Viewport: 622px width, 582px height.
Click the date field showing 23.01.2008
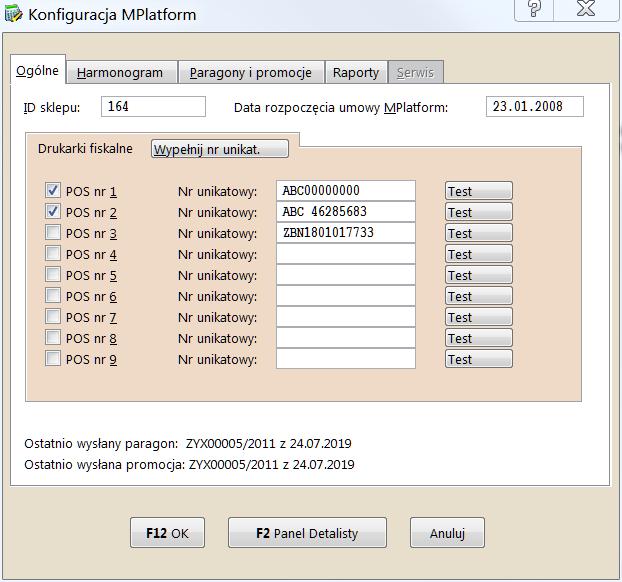(x=535, y=106)
